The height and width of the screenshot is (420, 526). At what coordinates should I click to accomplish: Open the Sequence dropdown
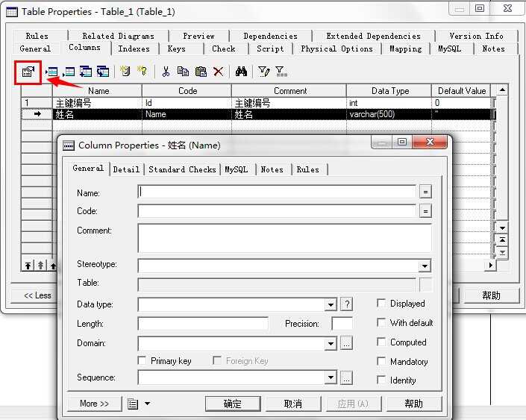[331, 377]
